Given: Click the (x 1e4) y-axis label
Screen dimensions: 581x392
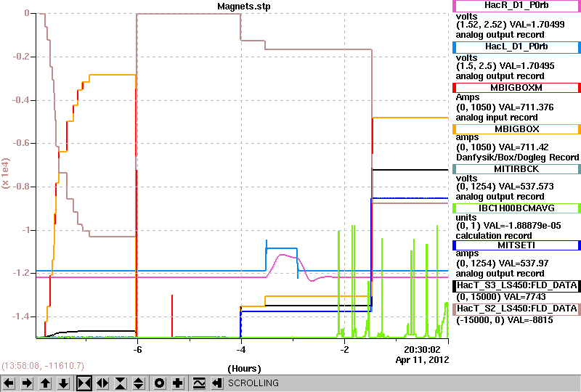Looking at the screenshot, I should (x=6, y=173).
